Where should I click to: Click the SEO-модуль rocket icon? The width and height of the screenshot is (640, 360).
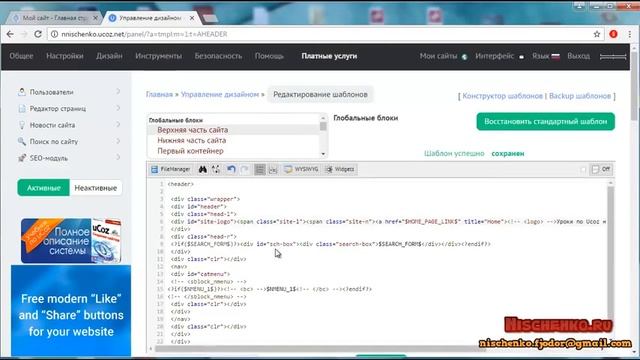click(x=22, y=158)
